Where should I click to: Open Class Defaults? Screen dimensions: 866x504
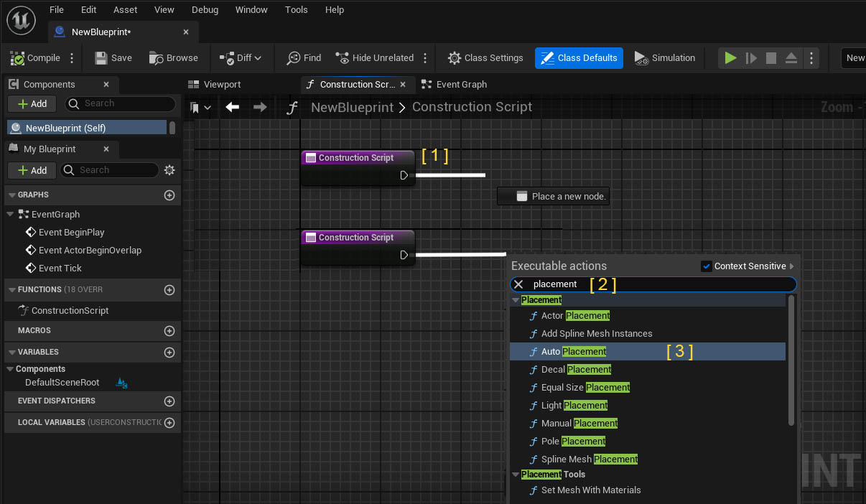coord(579,58)
